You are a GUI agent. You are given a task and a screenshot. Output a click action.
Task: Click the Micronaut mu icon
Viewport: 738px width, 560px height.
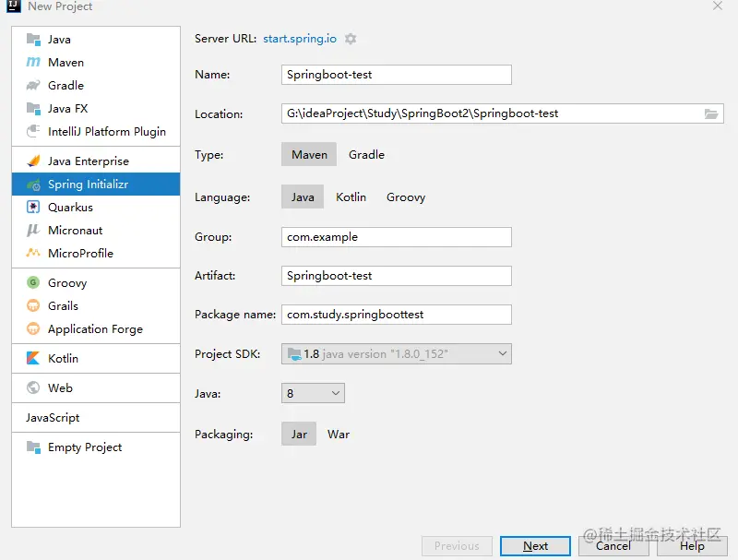(x=33, y=230)
